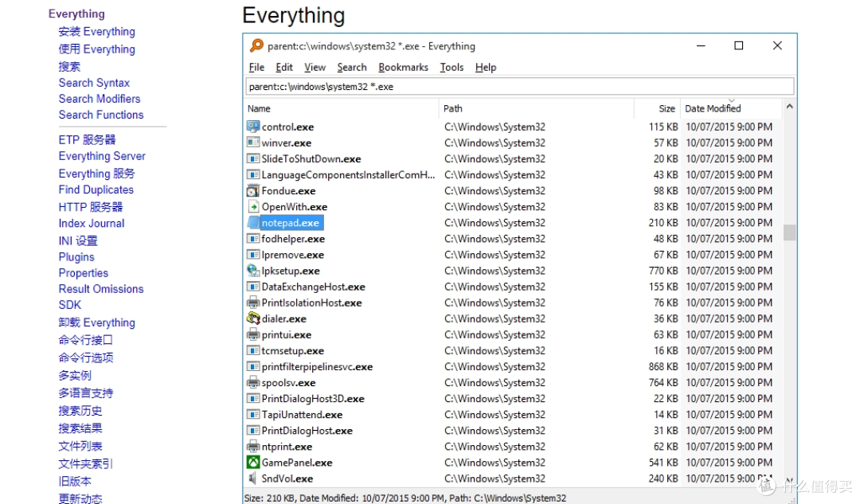Open the SDK sidebar link
Viewport: 860px width, 504px height.
point(69,305)
